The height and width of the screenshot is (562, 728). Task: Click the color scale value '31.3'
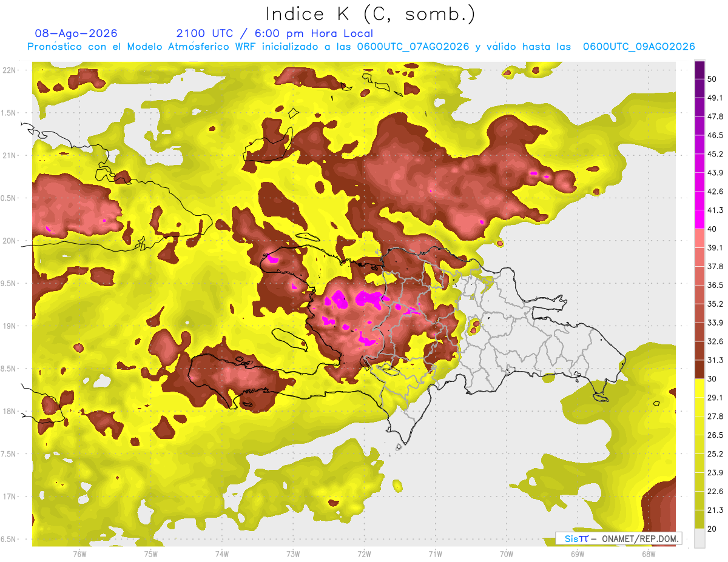pyautogui.click(x=715, y=360)
